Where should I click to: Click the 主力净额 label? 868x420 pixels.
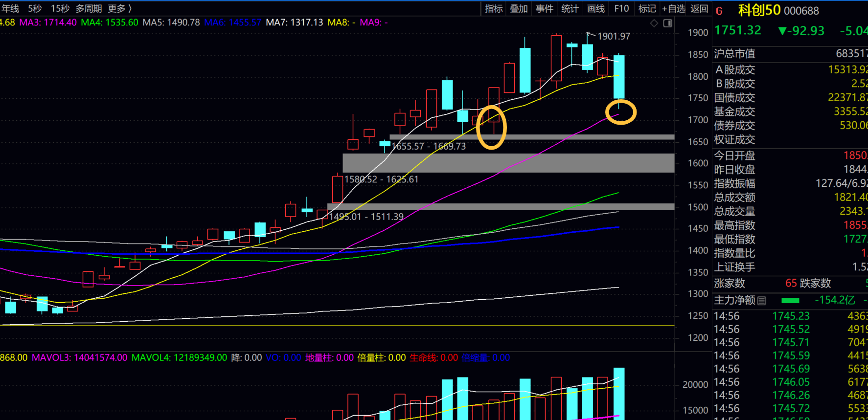734,300
